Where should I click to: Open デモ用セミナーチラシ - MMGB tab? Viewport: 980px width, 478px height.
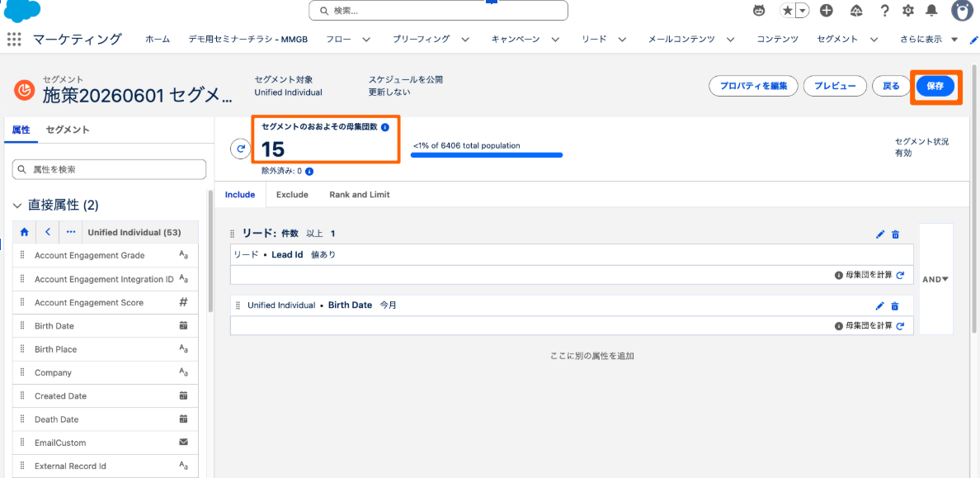coord(250,40)
